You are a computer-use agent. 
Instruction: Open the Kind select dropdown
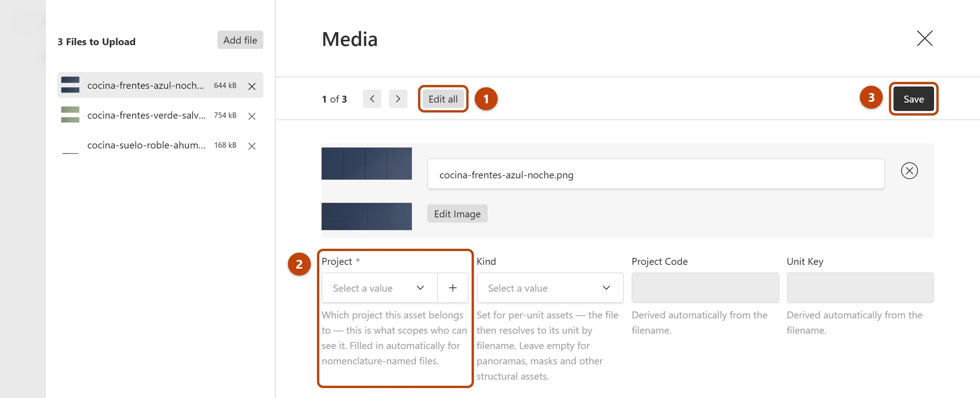[x=550, y=288]
